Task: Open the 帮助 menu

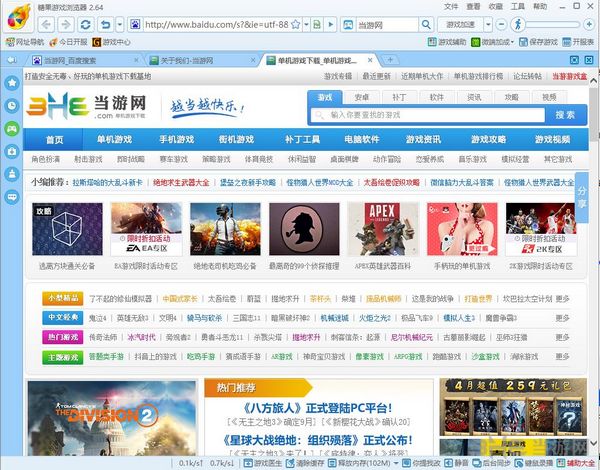Action: pyautogui.click(x=540, y=7)
